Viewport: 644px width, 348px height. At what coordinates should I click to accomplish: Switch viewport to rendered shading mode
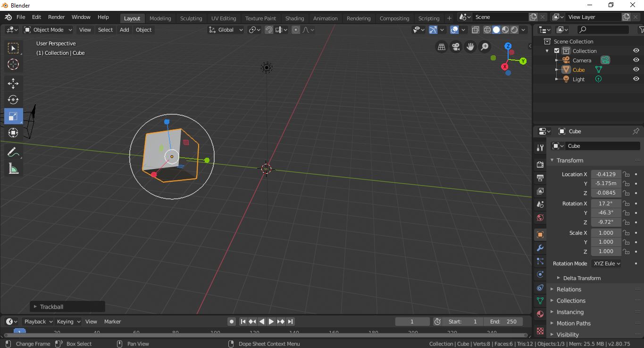513,29
